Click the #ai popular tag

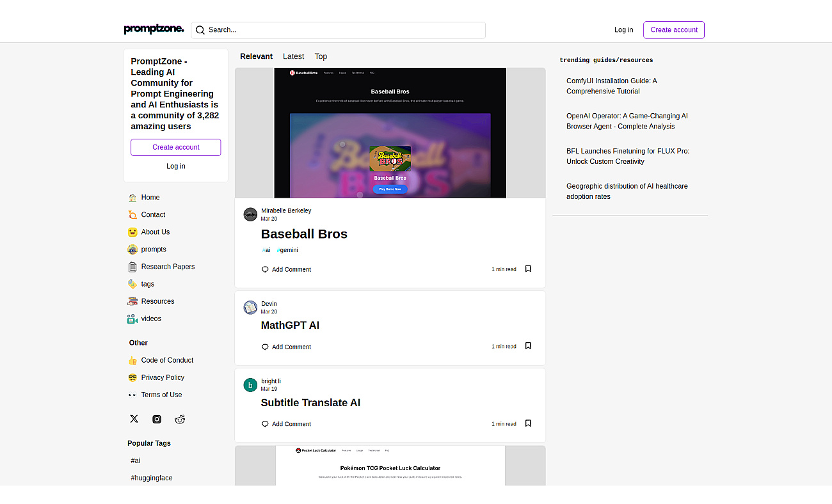click(136, 461)
